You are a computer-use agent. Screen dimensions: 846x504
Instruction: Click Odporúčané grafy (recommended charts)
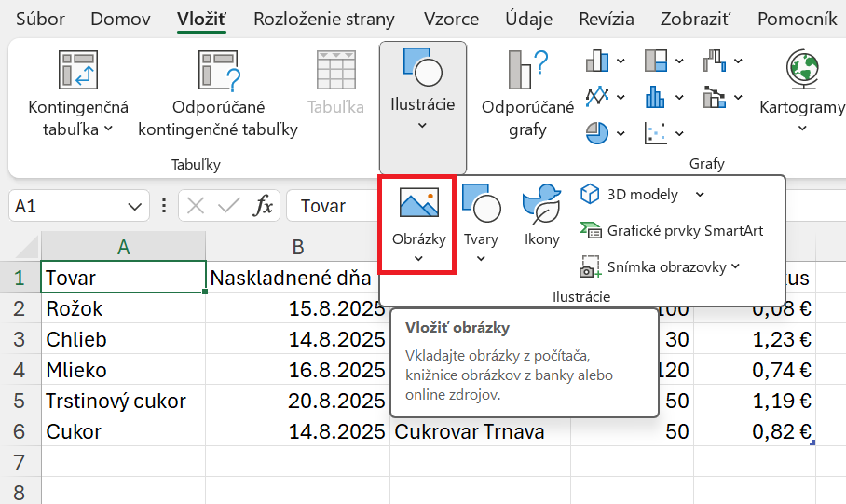click(x=527, y=93)
